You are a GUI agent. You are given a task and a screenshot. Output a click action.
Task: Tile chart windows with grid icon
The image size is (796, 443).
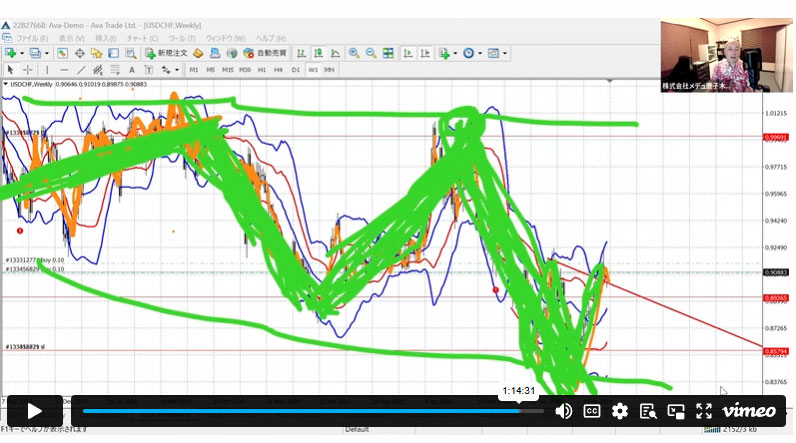click(388, 53)
